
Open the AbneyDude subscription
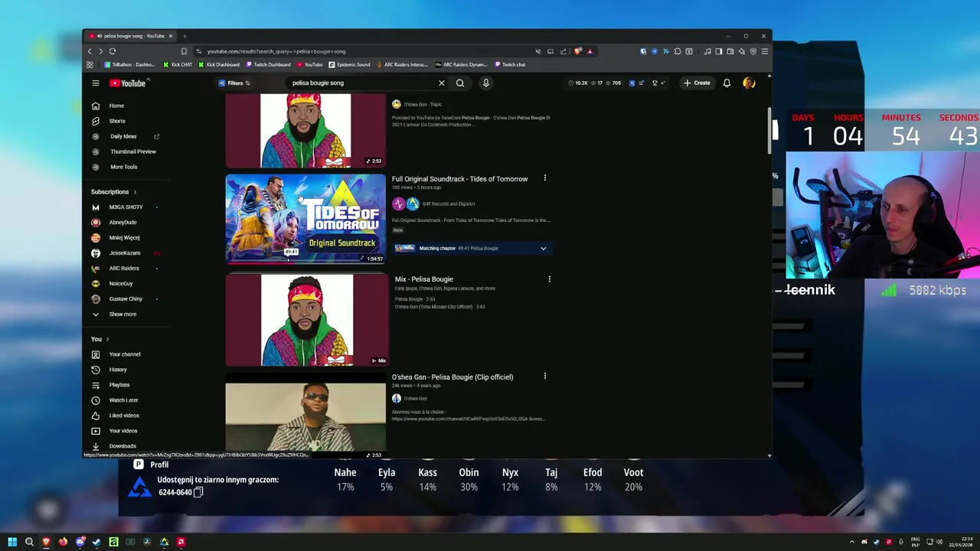pyautogui.click(x=124, y=223)
